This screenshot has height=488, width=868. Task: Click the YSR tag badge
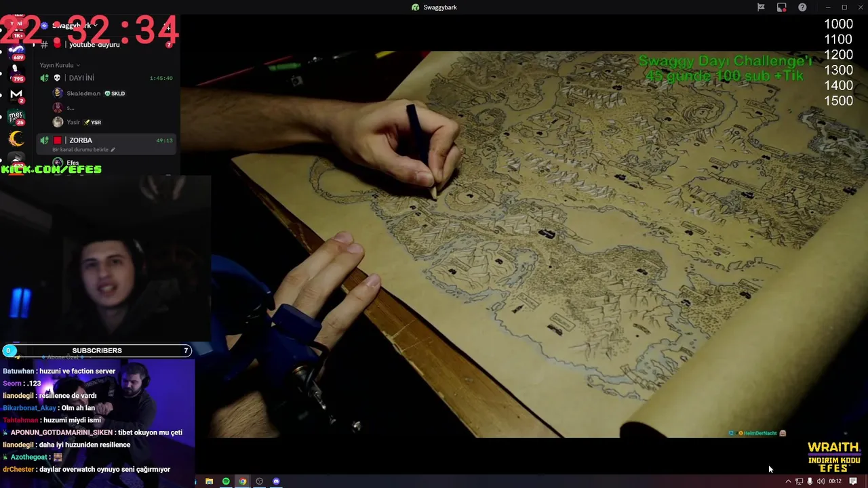tap(92, 123)
